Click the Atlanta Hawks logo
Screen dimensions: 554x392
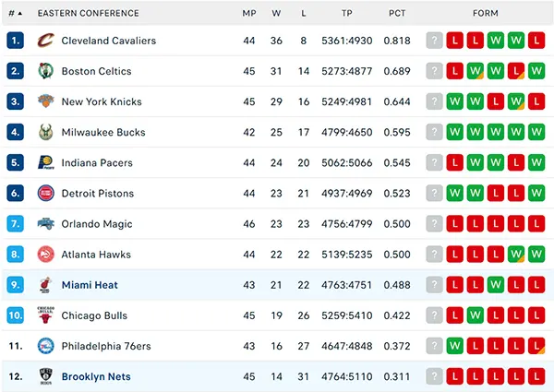pyautogui.click(x=46, y=254)
